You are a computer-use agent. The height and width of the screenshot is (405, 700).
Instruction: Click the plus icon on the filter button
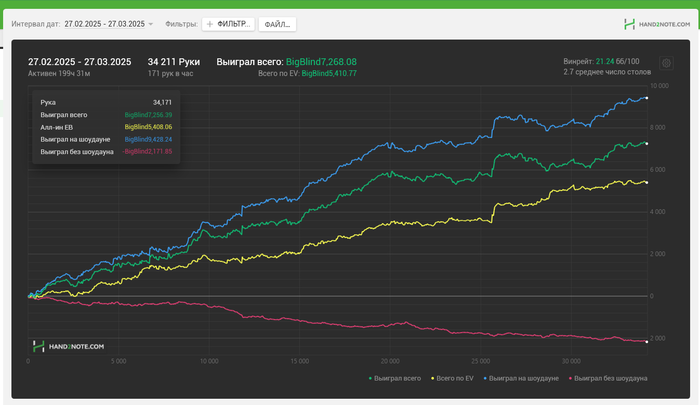point(210,24)
